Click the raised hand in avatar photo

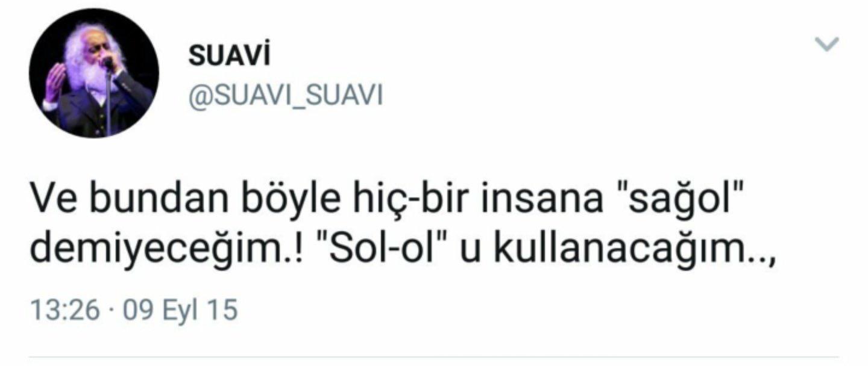coord(56,81)
